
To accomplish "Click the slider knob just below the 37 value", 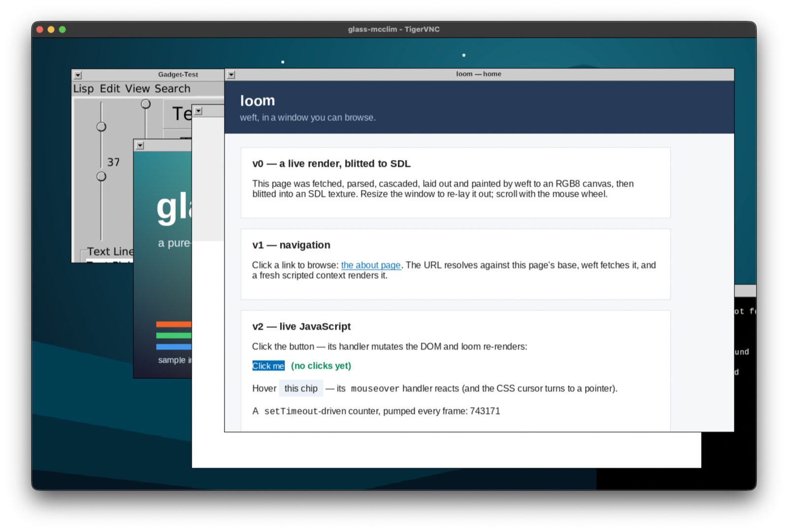I will pos(101,176).
